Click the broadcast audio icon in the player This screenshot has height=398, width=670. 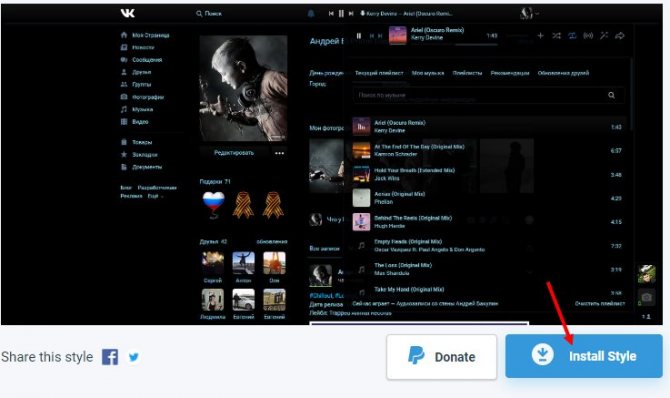588,36
